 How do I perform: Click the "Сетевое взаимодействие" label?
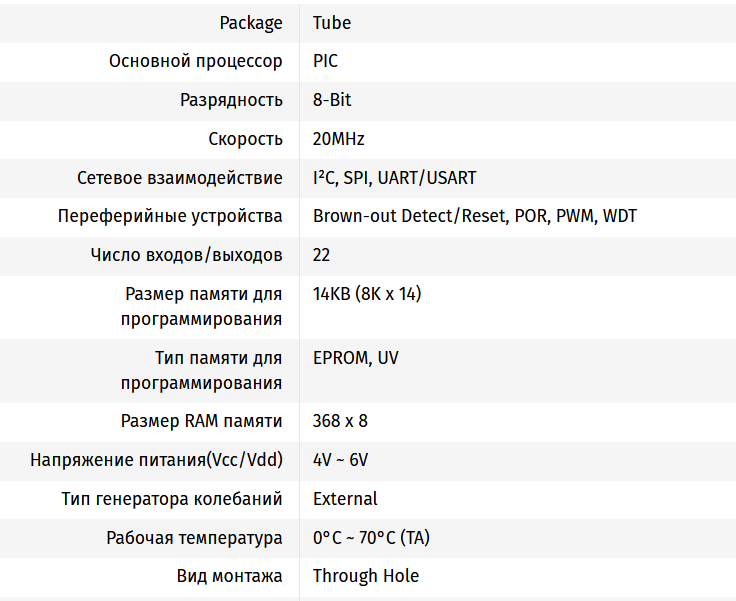click(x=180, y=178)
